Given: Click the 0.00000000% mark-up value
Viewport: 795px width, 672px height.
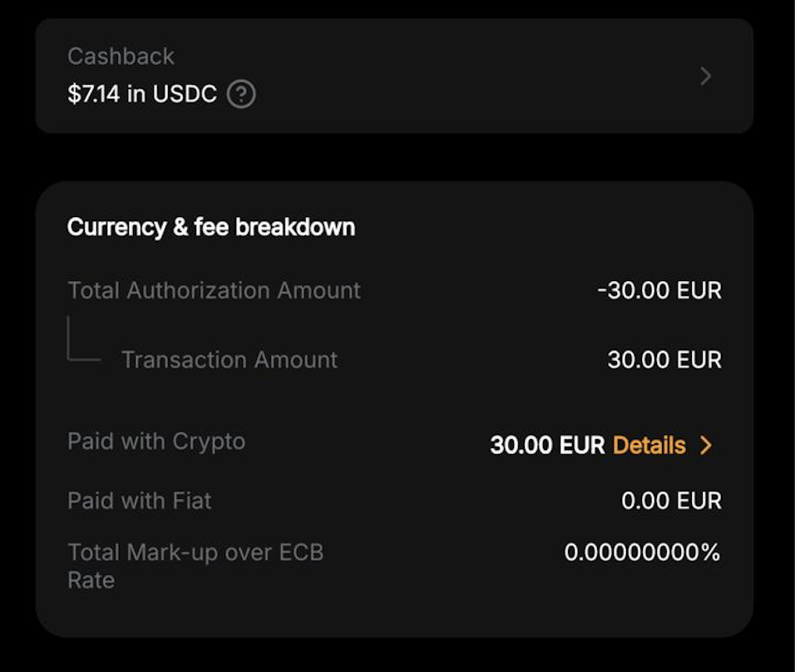Looking at the screenshot, I should pyautogui.click(x=642, y=552).
